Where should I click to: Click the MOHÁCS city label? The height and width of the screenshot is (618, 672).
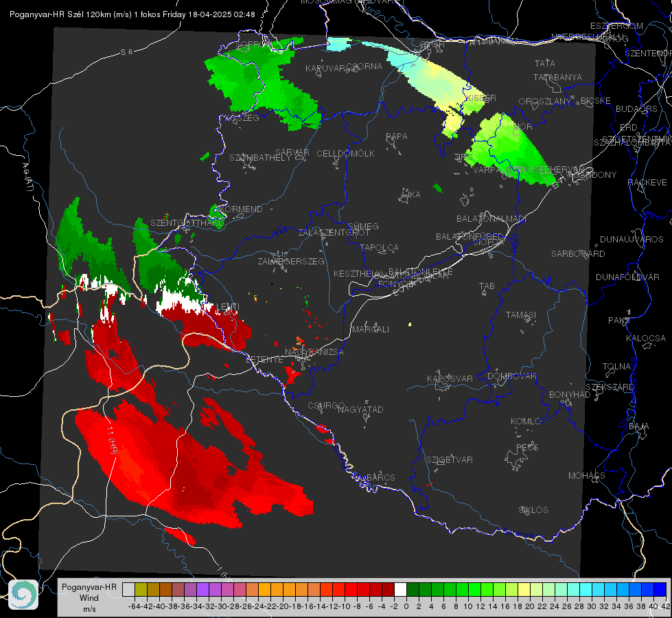coord(587,476)
